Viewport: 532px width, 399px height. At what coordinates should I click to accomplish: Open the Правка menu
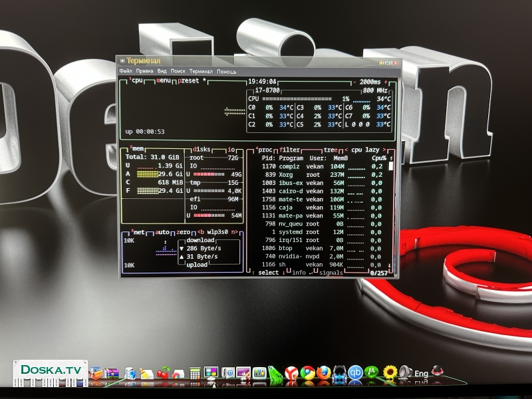[x=144, y=71]
